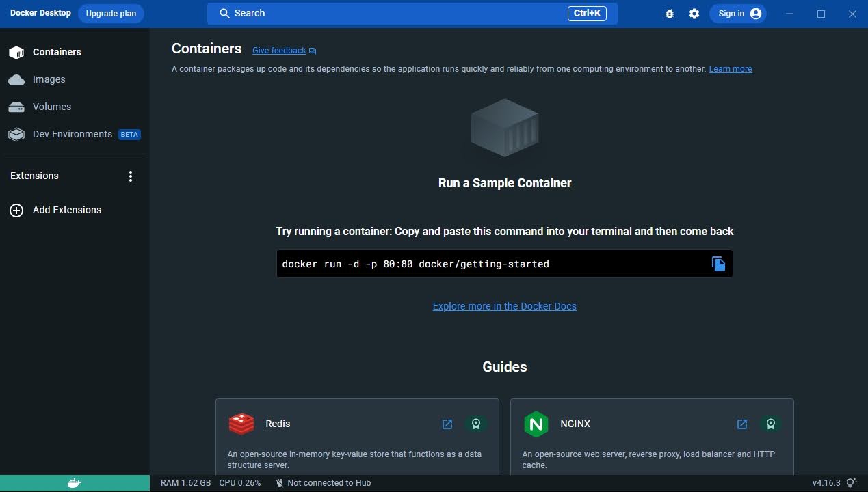Click the Docker whale icon in status bar
This screenshot has height=492, width=868.
click(75, 483)
